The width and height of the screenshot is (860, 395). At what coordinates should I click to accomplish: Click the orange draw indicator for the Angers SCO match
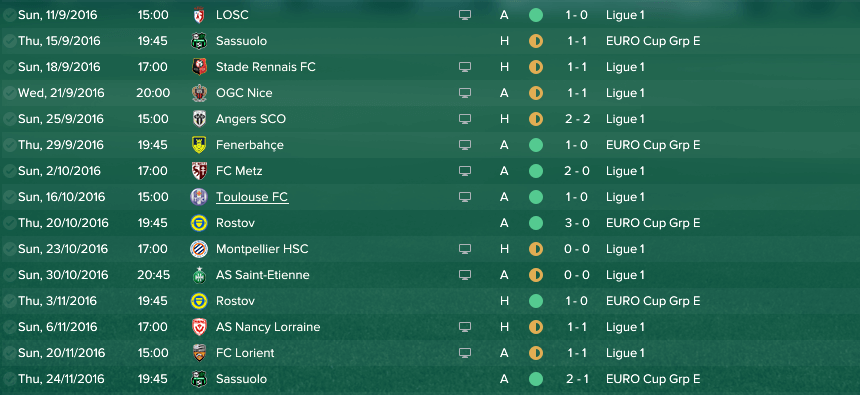(x=536, y=119)
